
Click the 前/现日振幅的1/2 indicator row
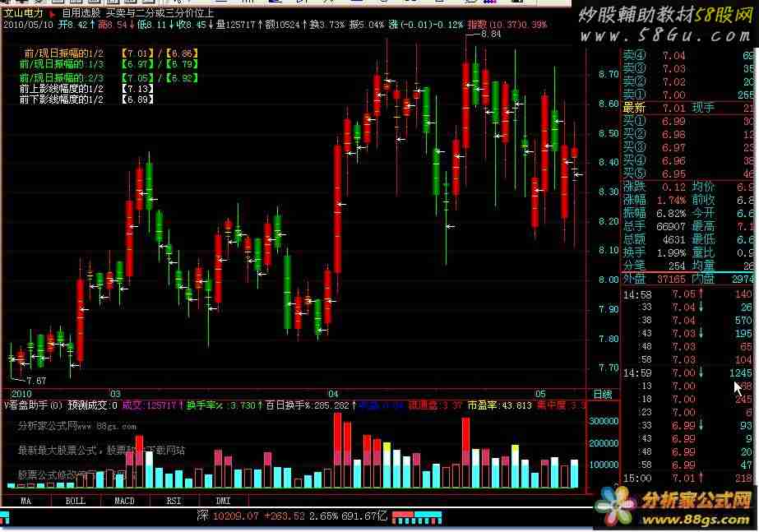[111, 53]
